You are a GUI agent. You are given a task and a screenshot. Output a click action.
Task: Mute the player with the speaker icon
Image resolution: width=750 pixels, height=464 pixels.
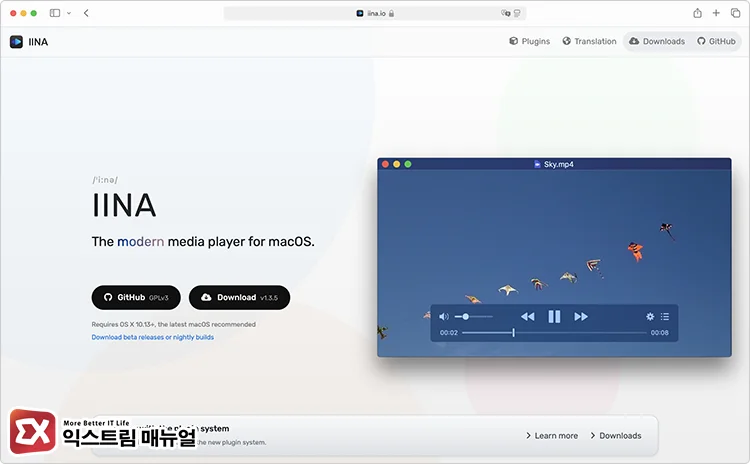(x=444, y=317)
